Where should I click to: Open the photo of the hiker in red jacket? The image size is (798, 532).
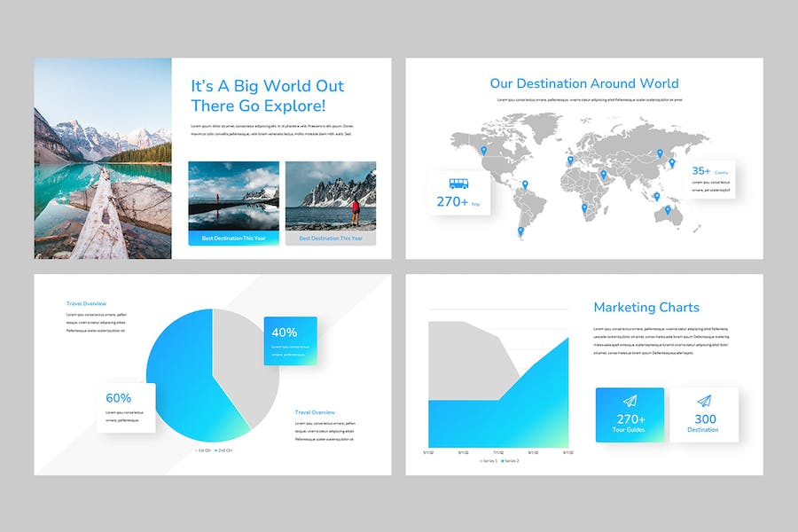(x=331, y=196)
